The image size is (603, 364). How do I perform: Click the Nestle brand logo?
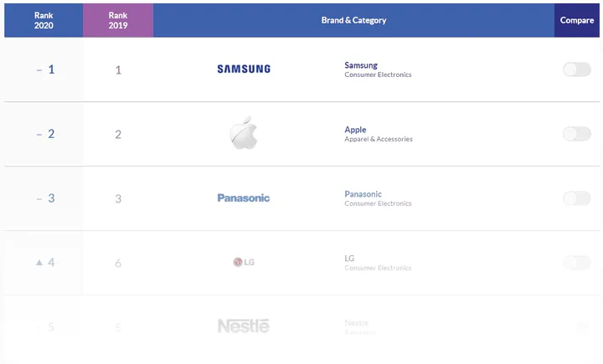coord(244,326)
